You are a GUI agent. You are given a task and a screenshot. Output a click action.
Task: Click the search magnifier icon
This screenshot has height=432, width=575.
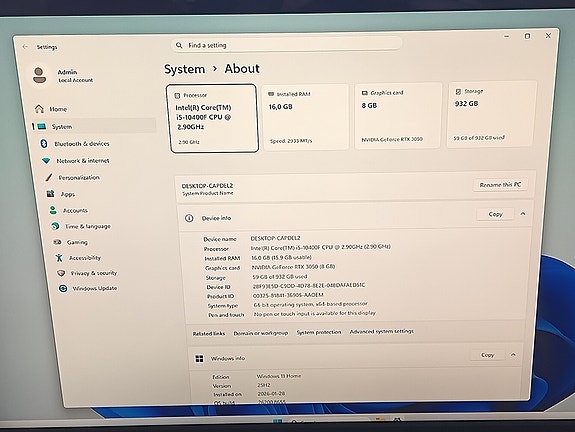179,45
